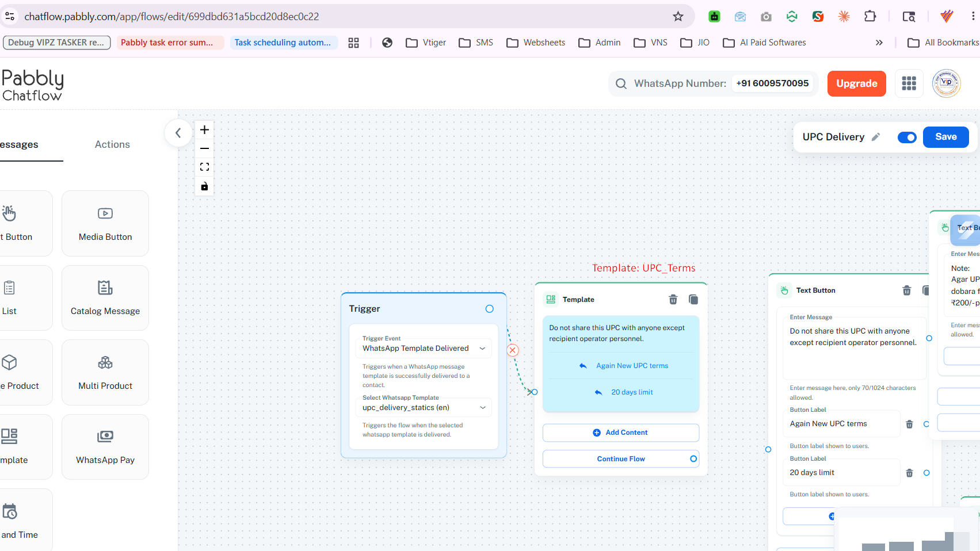Add a Catalog Message block
Viewport: 980px width, 551px height.
[x=105, y=298]
